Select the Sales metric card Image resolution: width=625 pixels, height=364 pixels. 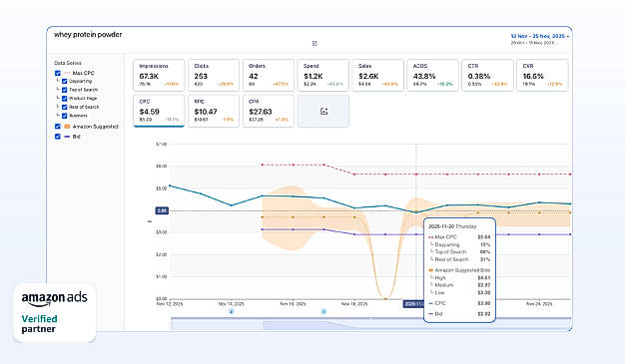(377, 75)
